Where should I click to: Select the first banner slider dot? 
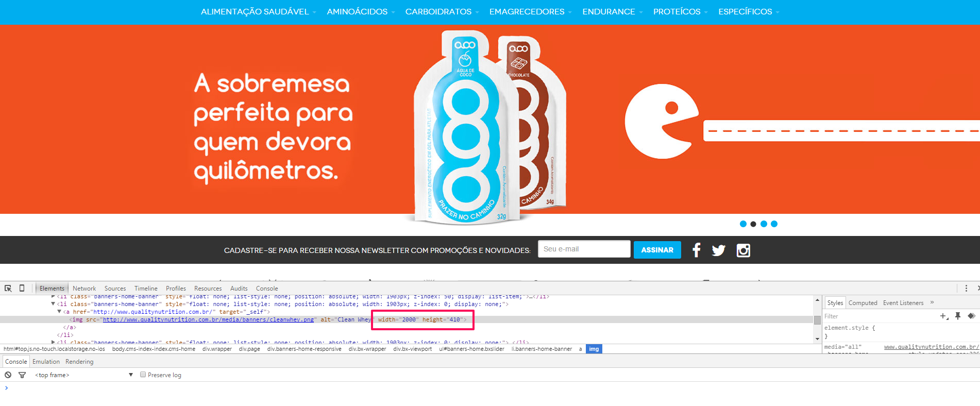[743, 224]
